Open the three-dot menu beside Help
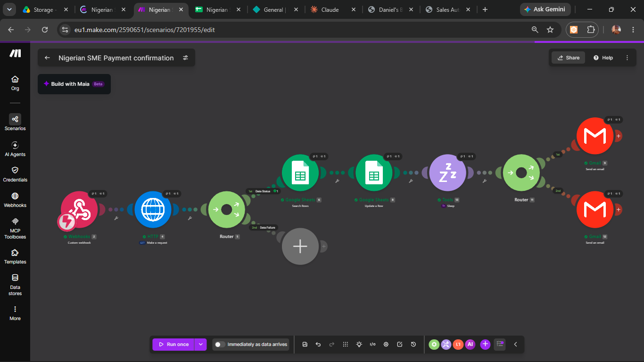644x362 pixels. pos(627,58)
